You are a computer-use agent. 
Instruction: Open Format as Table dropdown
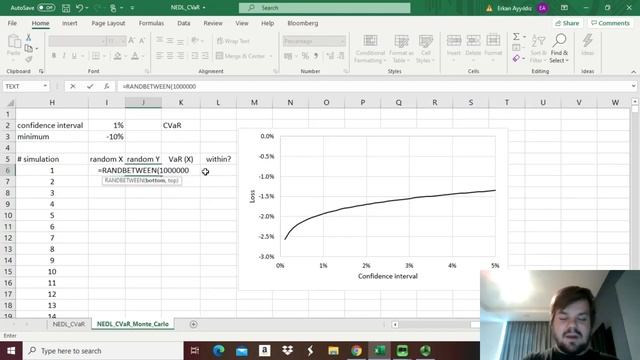(x=401, y=49)
